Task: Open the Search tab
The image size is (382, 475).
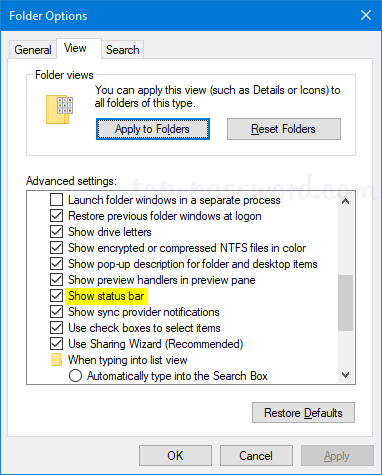Action: click(123, 50)
